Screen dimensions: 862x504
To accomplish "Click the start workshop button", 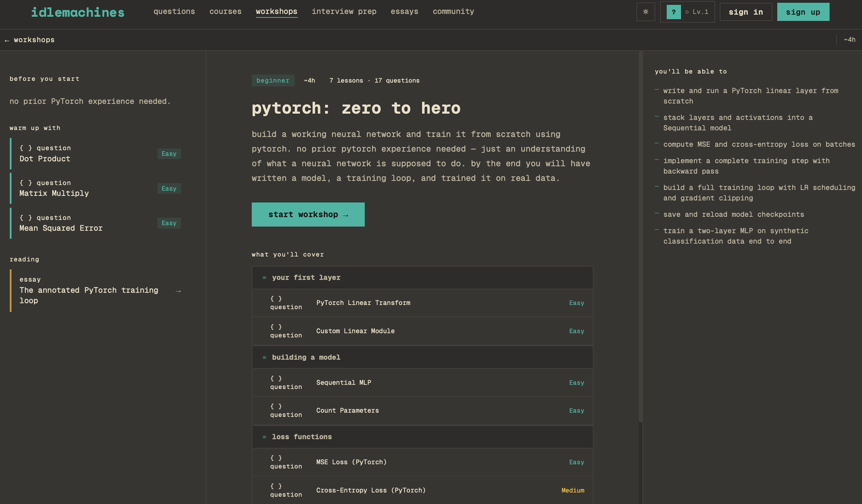I will (308, 214).
